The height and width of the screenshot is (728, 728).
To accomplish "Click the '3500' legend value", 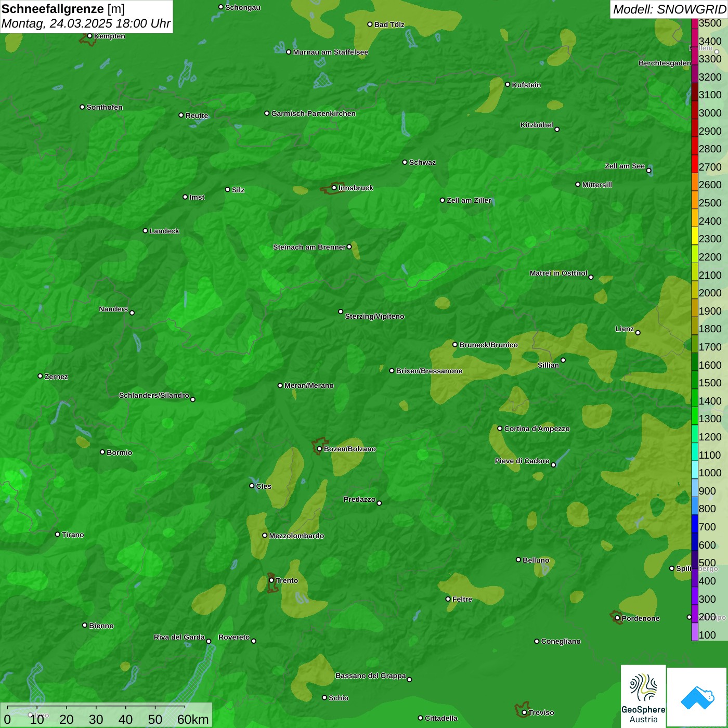I will click(x=710, y=23).
